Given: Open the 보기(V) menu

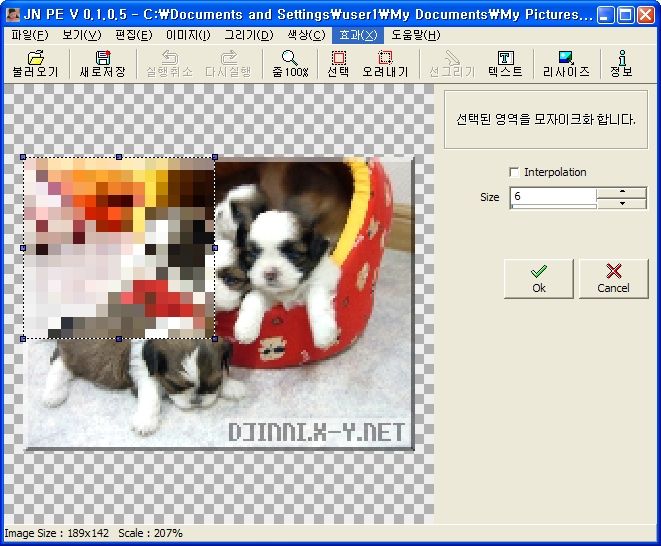Looking at the screenshot, I should pos(82,35).
